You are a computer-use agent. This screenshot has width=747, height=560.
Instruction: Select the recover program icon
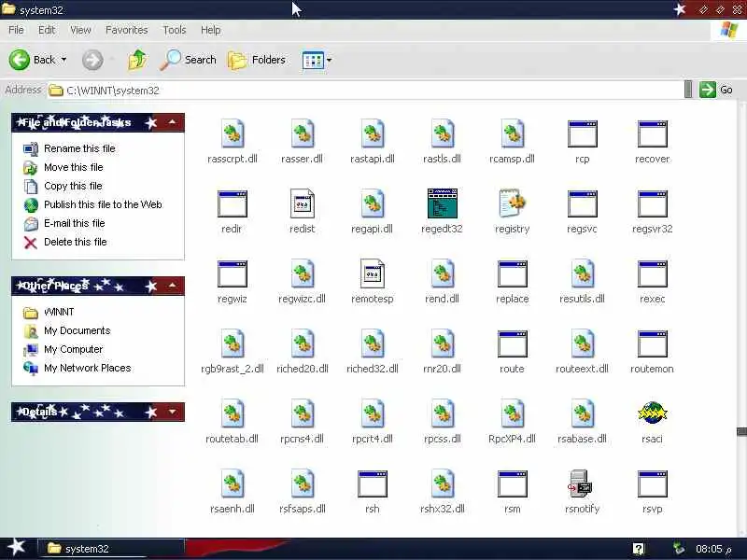(x=652, y=133)
